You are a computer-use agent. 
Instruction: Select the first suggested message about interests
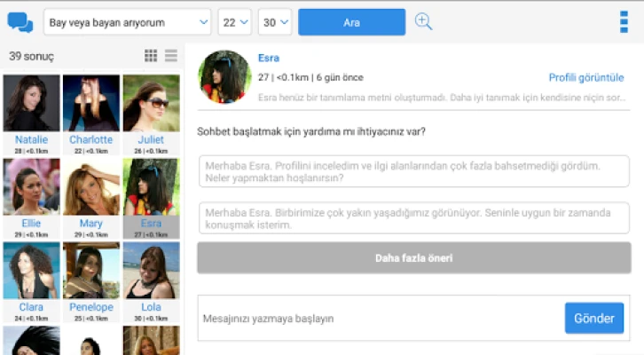413,172
